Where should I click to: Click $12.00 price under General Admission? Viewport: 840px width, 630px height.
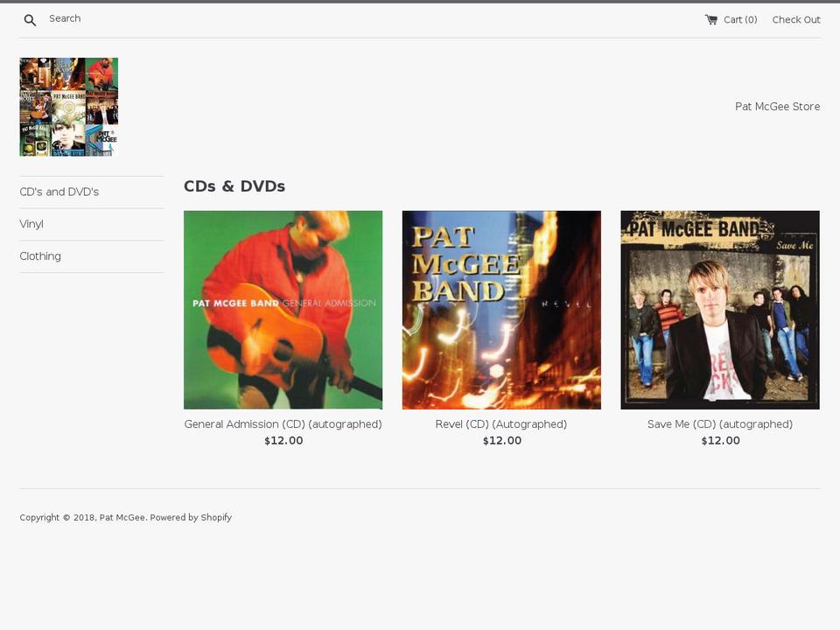point(283,440)
